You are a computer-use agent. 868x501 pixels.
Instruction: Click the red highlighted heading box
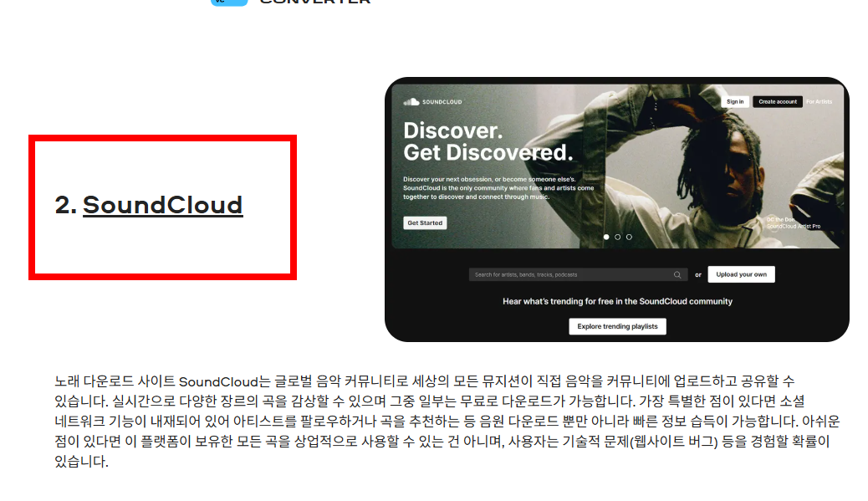[x=163, y=207]
